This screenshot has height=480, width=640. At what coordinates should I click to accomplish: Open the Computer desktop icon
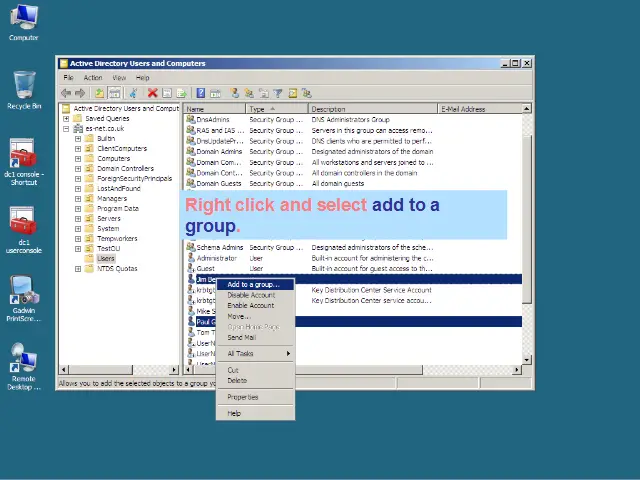[23, 20]
